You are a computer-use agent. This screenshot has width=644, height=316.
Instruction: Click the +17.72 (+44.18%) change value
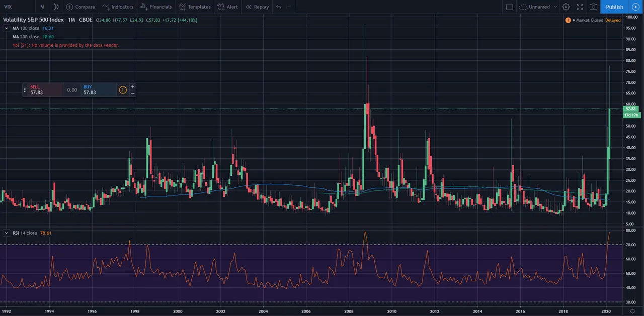(x=179, y=20)
